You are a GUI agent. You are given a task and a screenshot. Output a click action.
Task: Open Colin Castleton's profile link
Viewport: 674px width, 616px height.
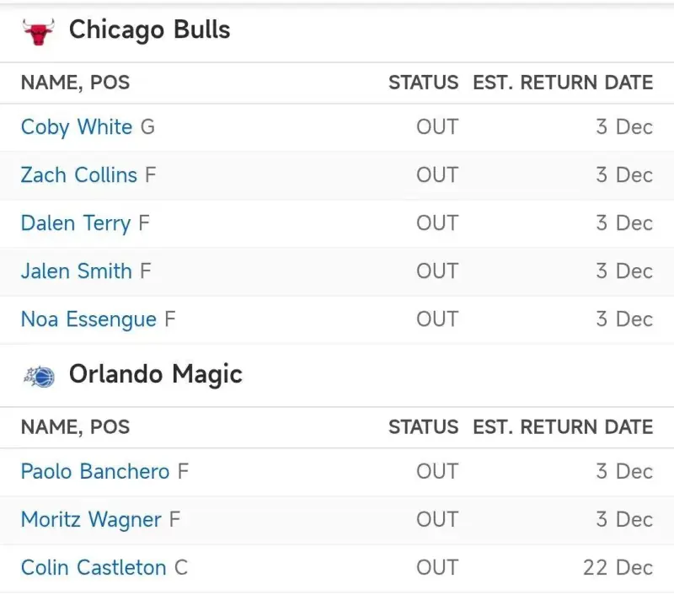(x=94, y=568)
